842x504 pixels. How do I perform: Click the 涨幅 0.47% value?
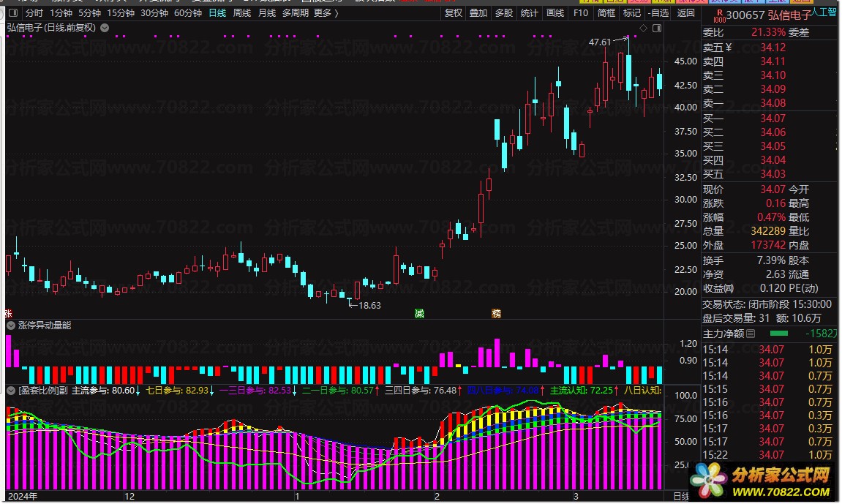771,217
